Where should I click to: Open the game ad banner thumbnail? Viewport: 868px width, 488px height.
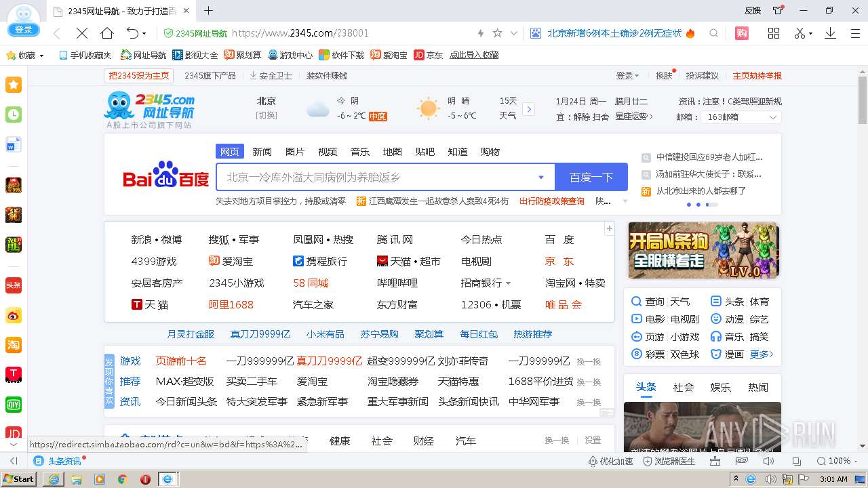(x=703, y=250)
